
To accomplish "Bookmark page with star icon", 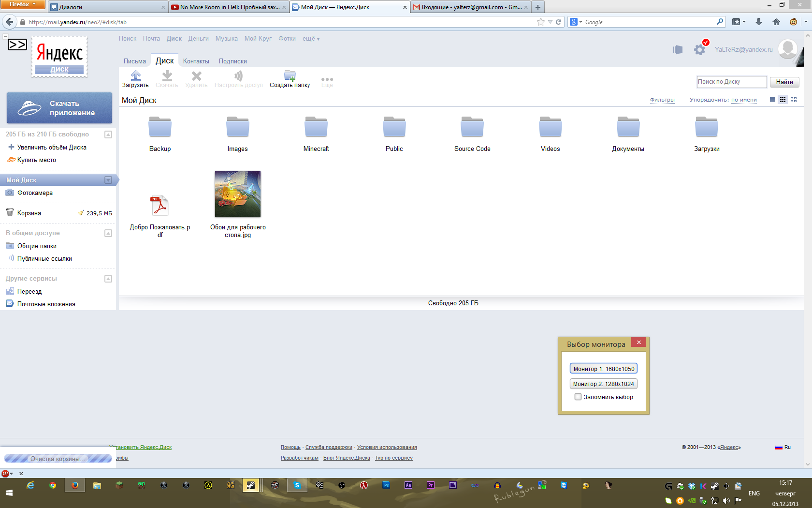I will click(541, 22).
